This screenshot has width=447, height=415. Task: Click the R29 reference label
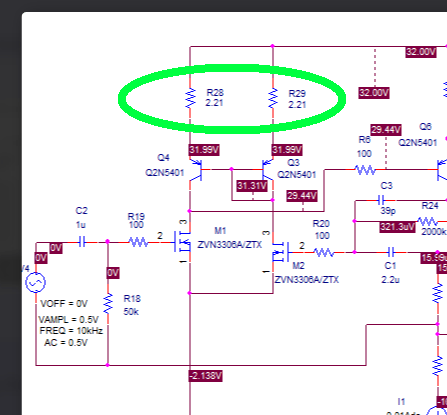coord(297,94)
